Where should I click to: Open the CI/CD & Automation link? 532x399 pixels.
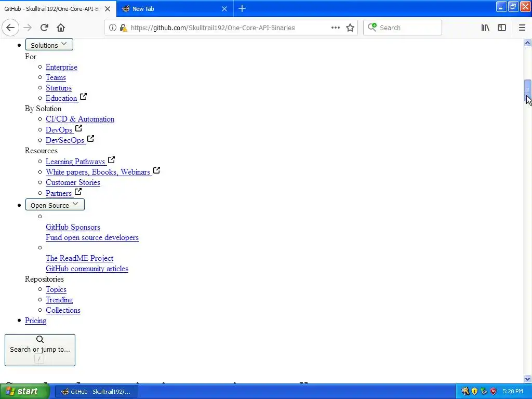point(80,119)
